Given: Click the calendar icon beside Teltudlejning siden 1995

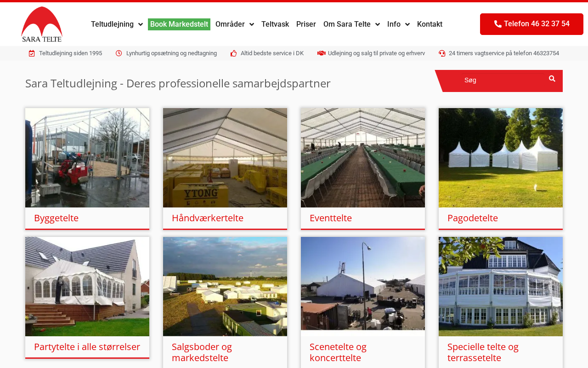Looking at the screenshot, I should coord(32,53).
